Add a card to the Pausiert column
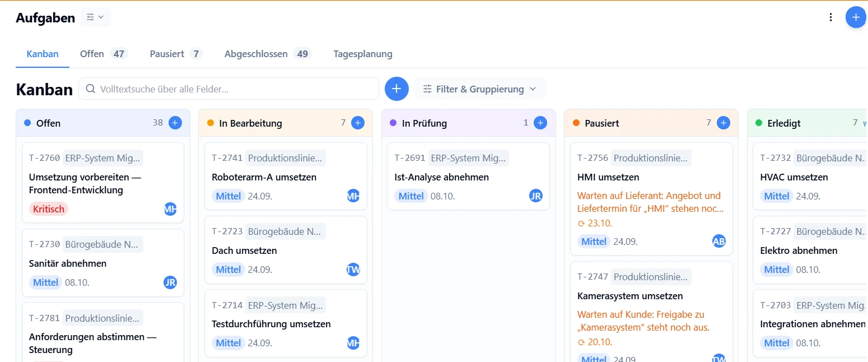 point(724,123)
